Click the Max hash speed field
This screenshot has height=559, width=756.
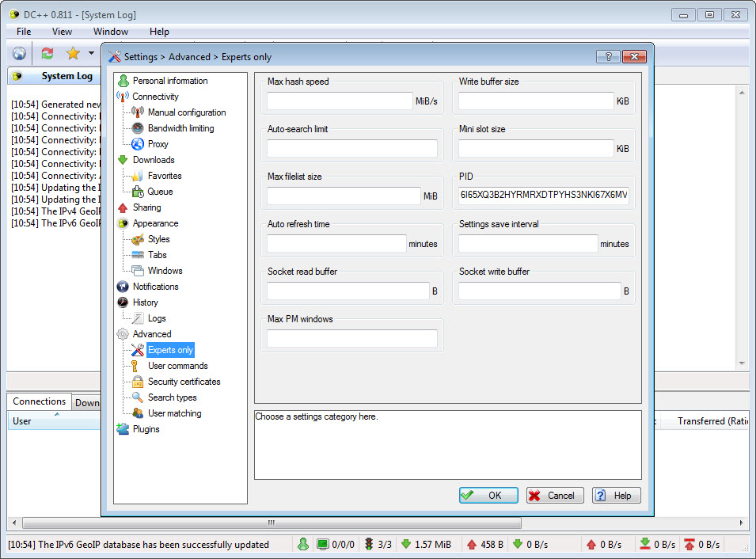coord(340,101)
